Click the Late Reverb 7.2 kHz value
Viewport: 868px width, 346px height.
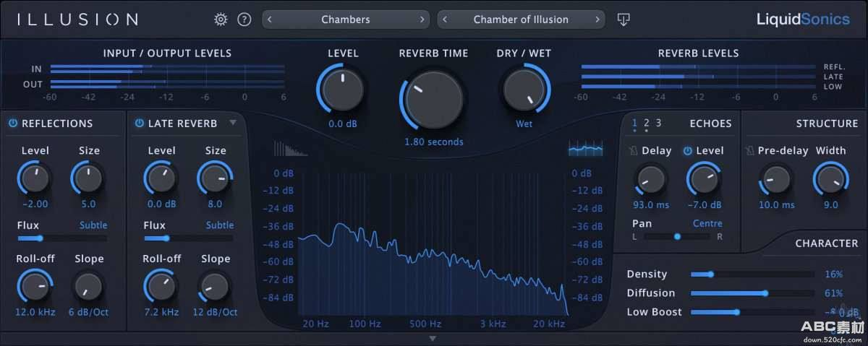[161, 312]
